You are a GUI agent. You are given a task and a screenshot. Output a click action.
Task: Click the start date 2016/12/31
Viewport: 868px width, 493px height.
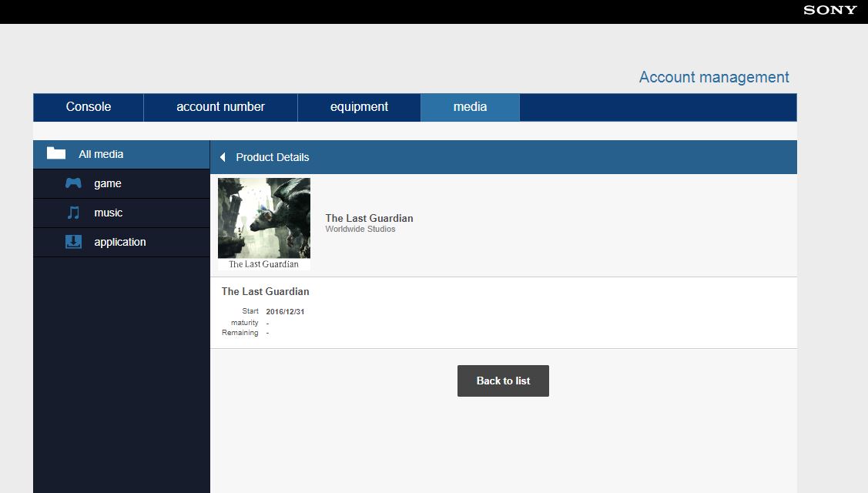(285, 311)
